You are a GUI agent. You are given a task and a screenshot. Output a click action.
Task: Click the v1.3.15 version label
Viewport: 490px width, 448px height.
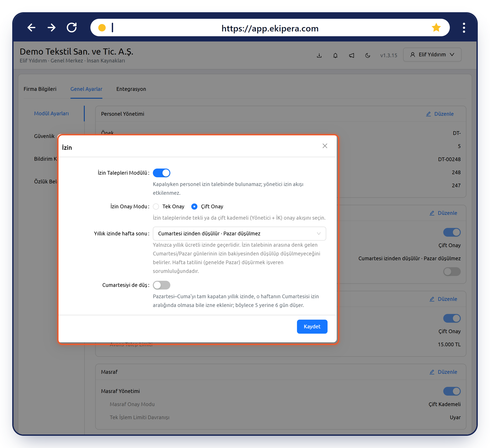tap(389, 55)
